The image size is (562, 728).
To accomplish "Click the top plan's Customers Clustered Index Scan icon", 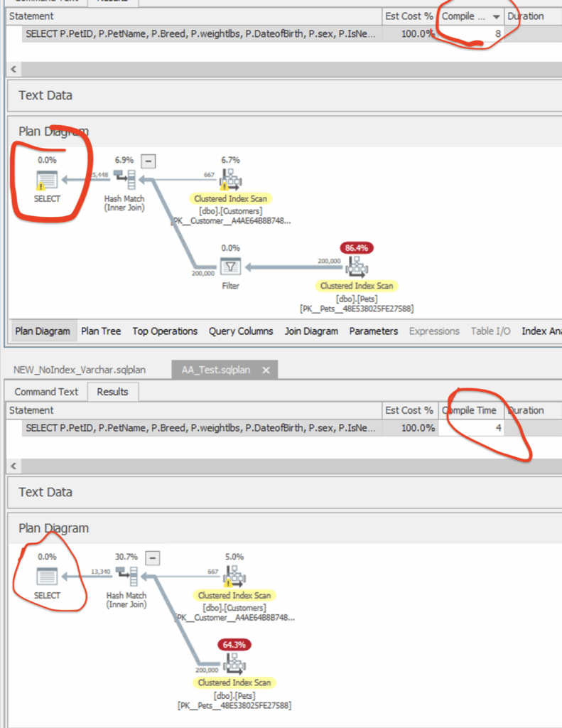I will pos(232,179).
